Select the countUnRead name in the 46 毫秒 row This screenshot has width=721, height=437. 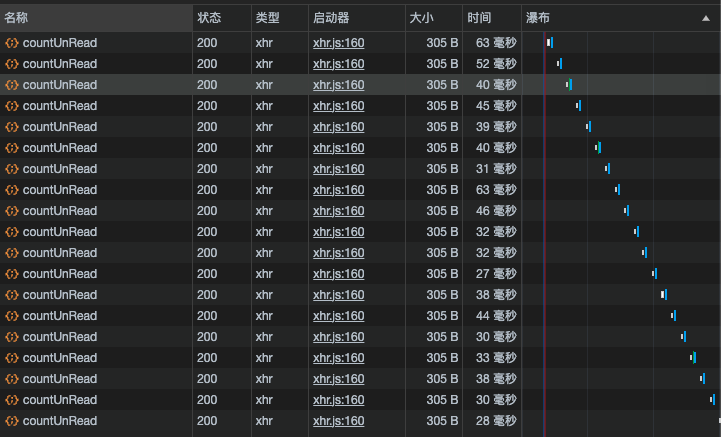[60, 211]
